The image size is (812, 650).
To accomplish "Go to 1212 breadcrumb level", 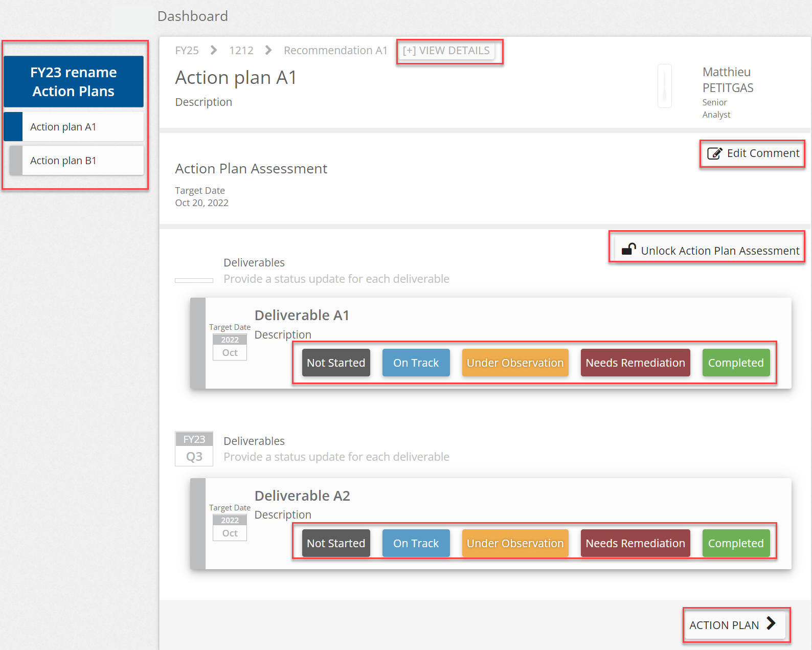I will 241,51.
